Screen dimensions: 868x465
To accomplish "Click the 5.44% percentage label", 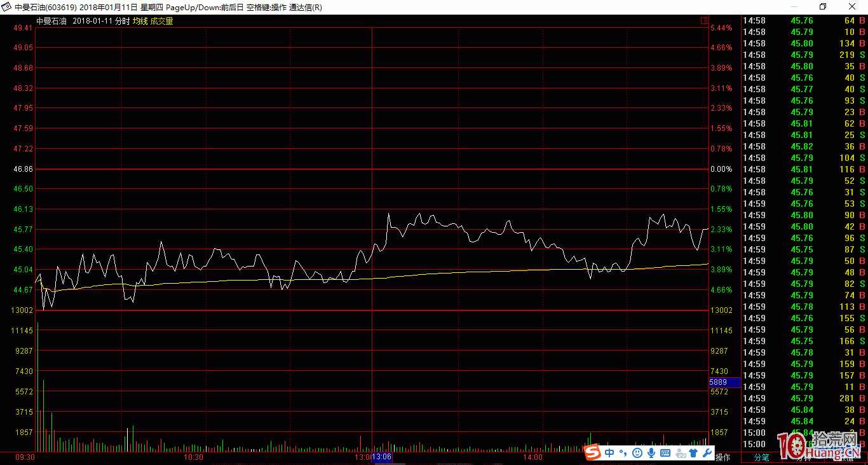I will (x=721, y=28).
